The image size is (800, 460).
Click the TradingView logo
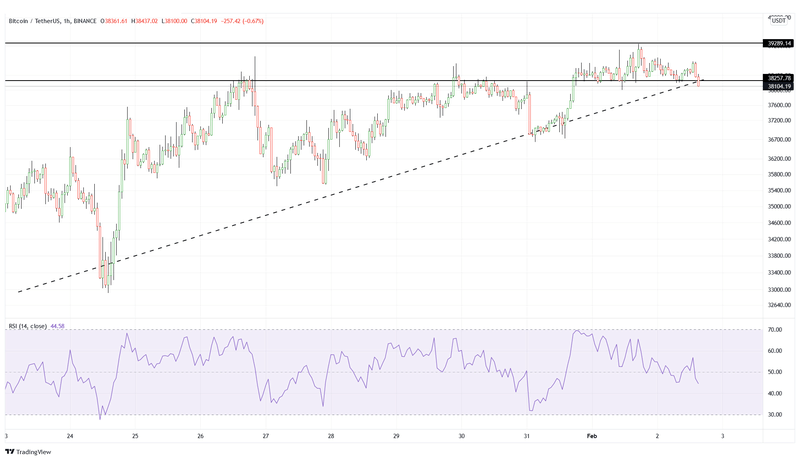(x=29, y=452)
